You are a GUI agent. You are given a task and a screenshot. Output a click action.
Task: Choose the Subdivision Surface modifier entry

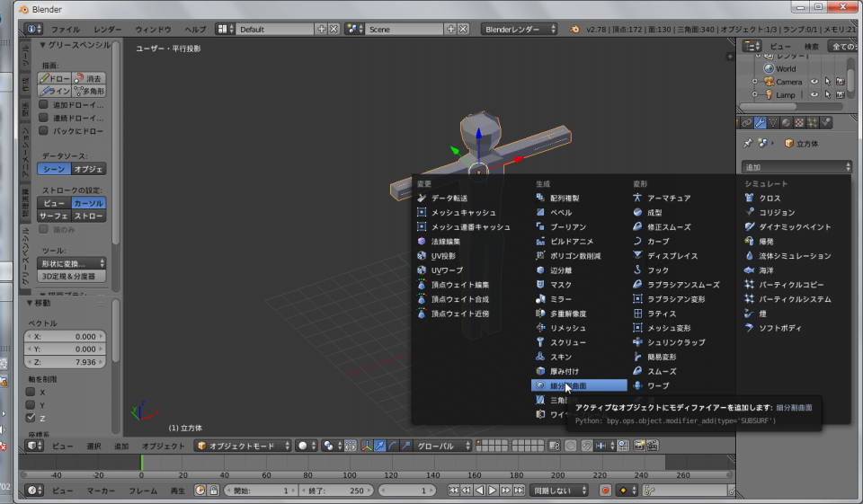pyautogui.click(x=579, y=385)
